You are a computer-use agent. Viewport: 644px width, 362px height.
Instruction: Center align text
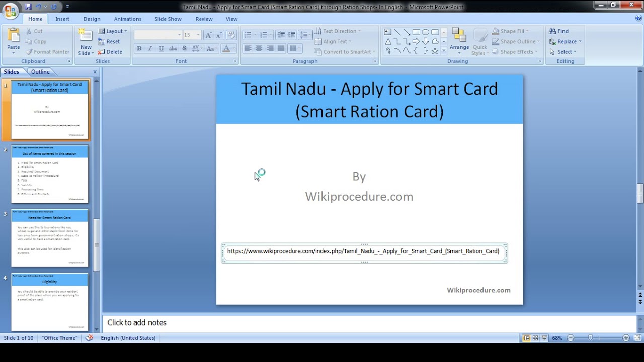click(x=259, y=48)
